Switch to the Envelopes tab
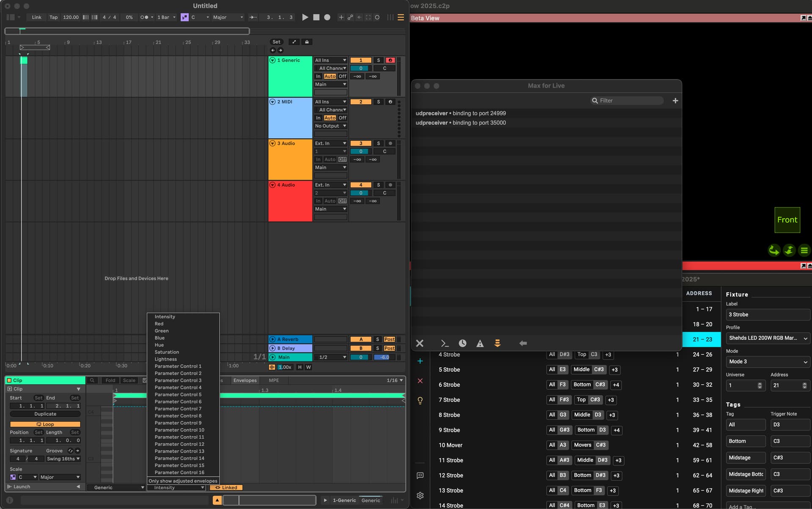The width and height of the screenshot is (812, 509). point(245,380)
